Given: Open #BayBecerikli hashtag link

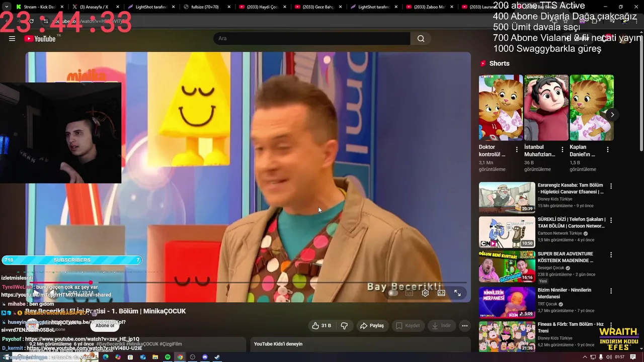Looking at the screenshot, I should click(111, 344).
